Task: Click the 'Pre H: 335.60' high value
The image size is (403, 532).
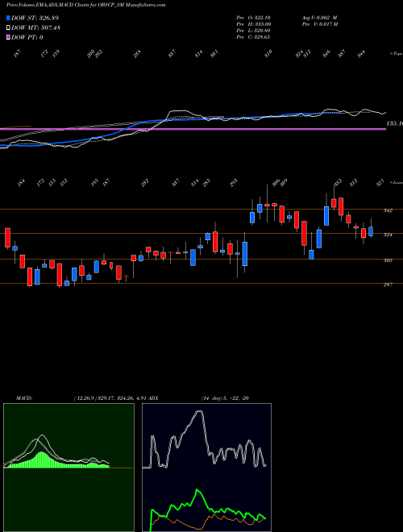Action: [x=253, y=24]
